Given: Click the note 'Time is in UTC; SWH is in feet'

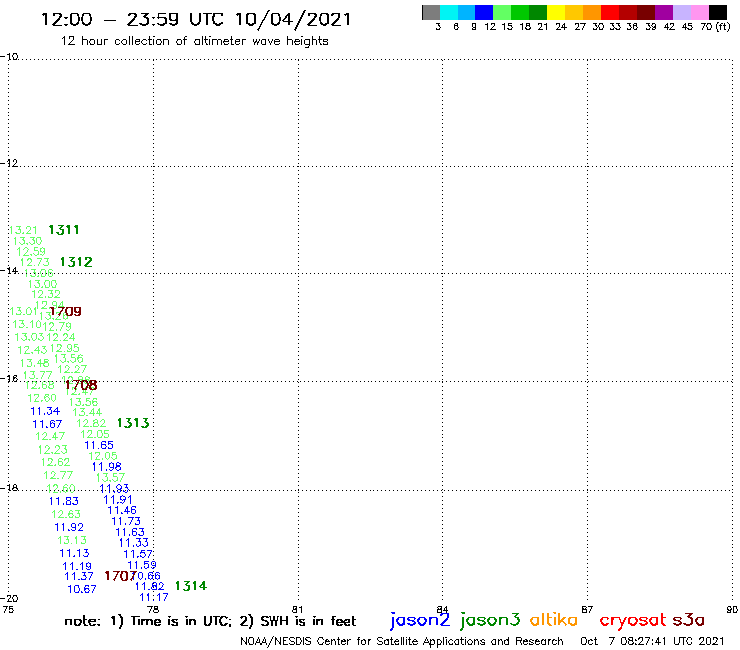Looking at the screenshot, I should pyautogui.click(x=210, y=621).
